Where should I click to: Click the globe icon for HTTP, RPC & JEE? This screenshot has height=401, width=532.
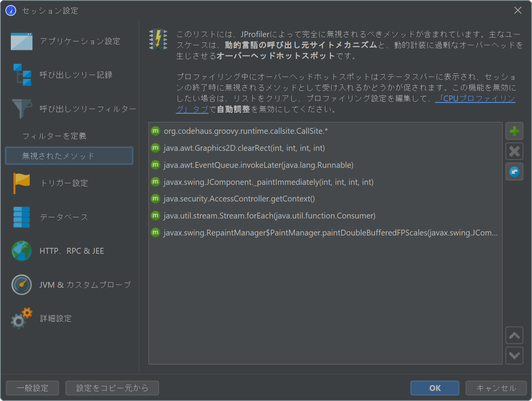point(22,251)
